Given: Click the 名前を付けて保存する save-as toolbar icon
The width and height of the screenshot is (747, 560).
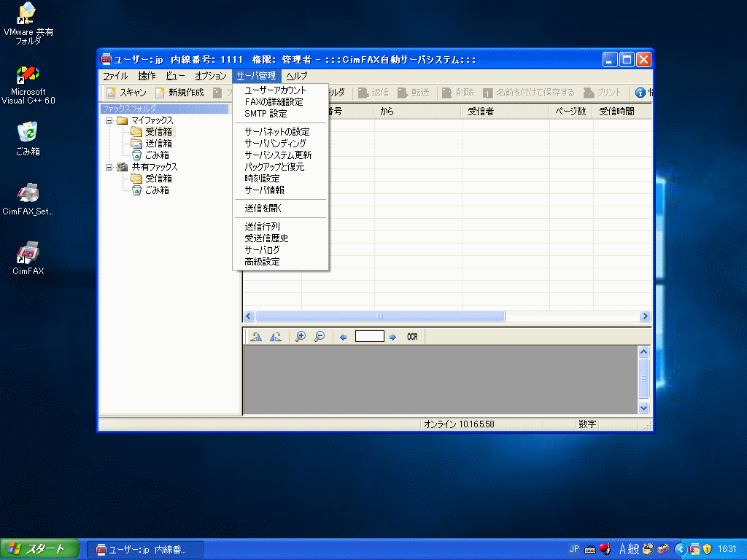Looking at the screenshot, I should tap(488, 93).
